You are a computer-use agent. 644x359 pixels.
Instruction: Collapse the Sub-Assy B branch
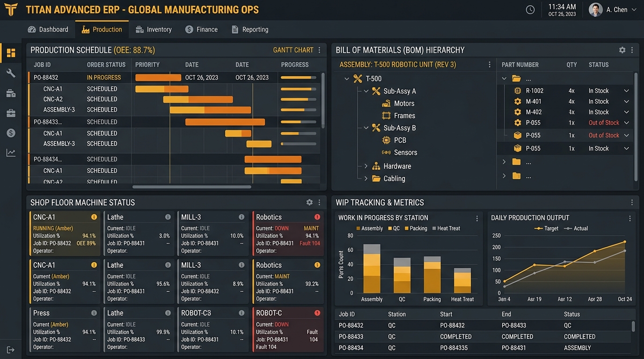[366, 128]
